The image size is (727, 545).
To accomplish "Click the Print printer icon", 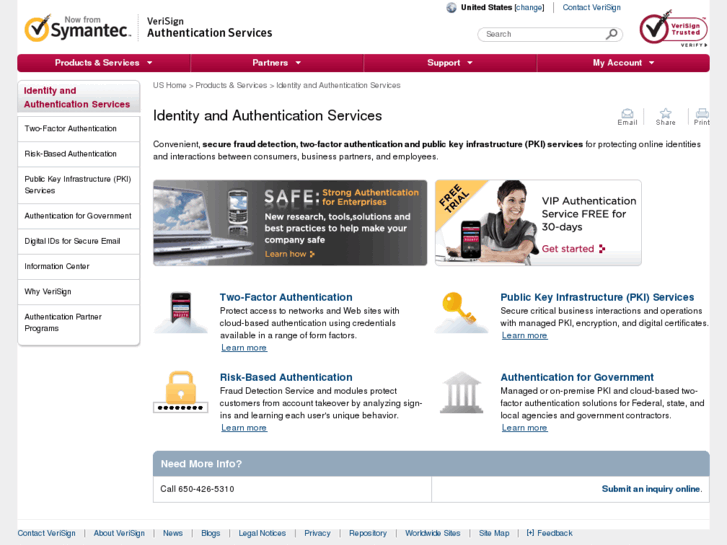I will (702, 113).
